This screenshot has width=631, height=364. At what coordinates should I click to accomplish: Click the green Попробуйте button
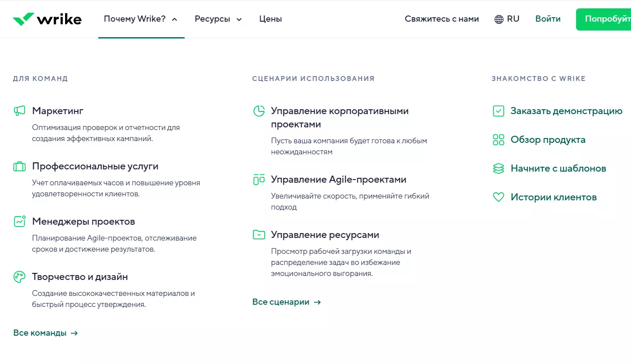(x=604, y=19)
